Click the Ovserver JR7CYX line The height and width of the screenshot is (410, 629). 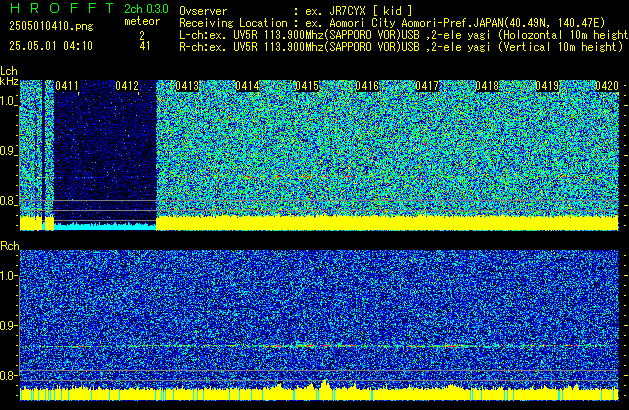296,11
